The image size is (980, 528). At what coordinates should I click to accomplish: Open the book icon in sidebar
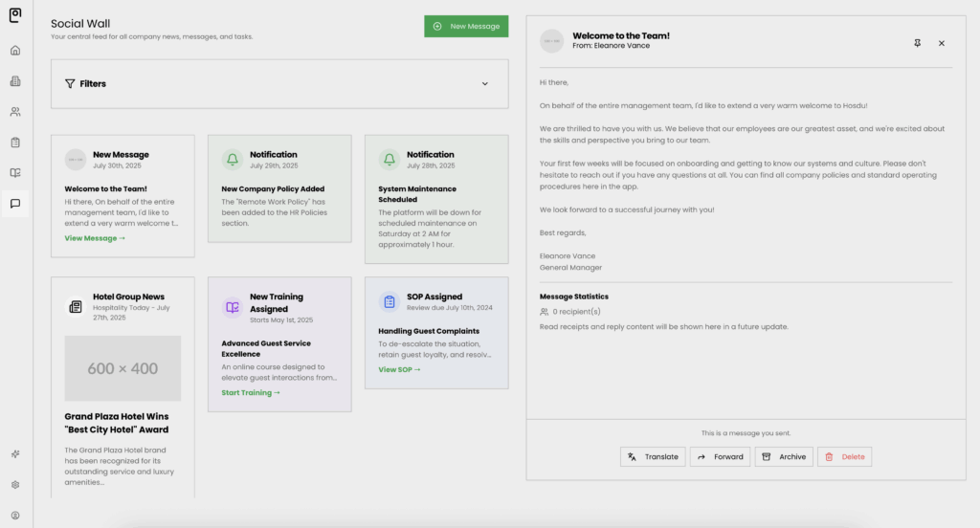click(15, 173)
